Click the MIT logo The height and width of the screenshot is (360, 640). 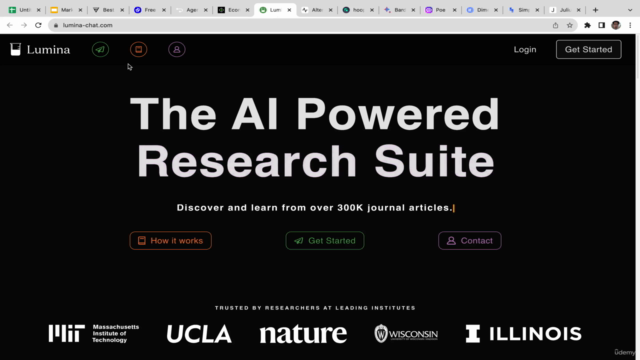coord(94,333)
